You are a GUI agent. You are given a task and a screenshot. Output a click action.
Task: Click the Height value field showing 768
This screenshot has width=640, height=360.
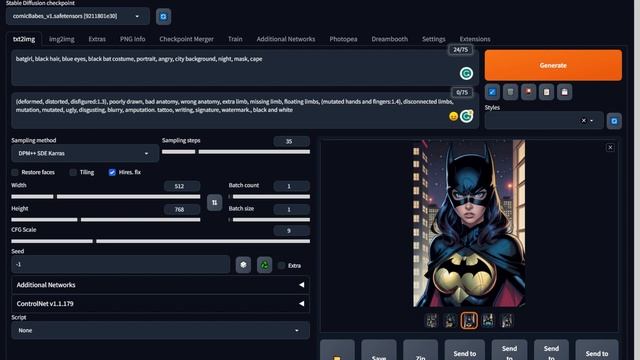coord(182,209)
